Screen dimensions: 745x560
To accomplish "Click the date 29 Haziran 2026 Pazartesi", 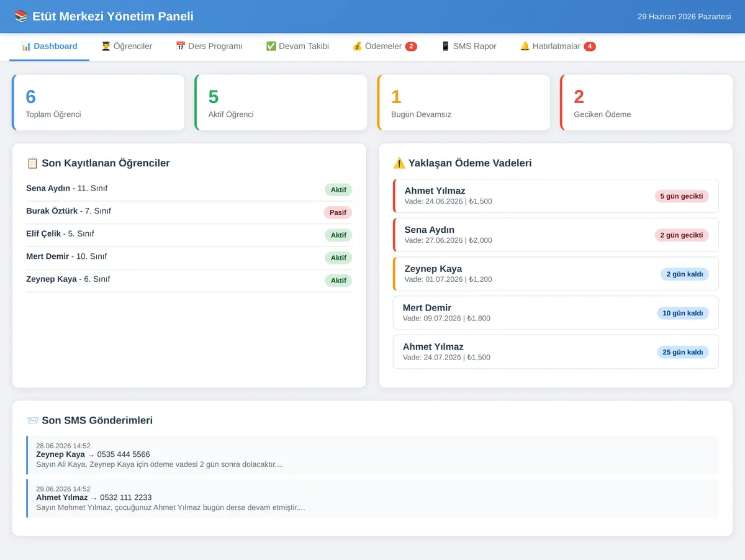I will 684,17.
